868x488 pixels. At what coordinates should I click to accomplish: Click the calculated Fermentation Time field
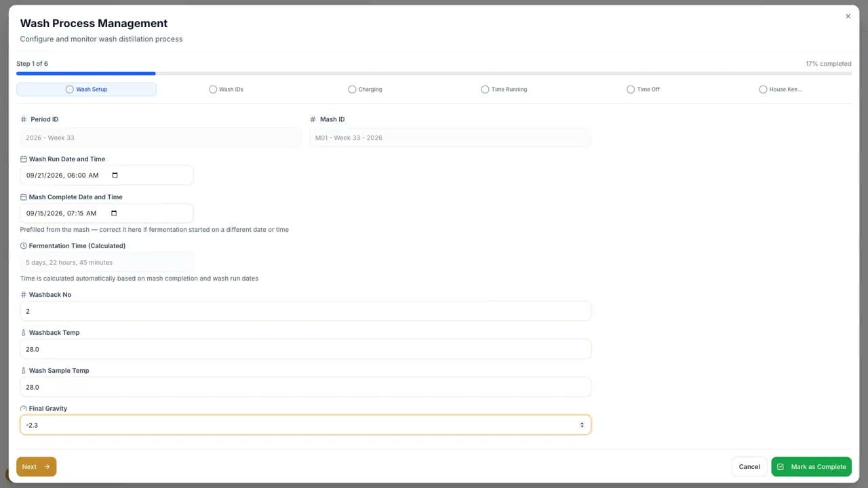click(x=106, y=262)
